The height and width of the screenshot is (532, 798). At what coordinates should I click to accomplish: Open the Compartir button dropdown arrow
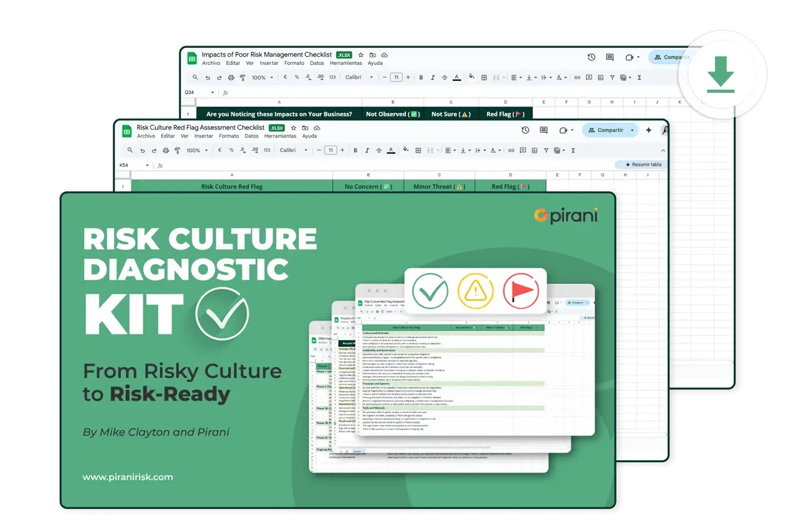coord(632,130)
